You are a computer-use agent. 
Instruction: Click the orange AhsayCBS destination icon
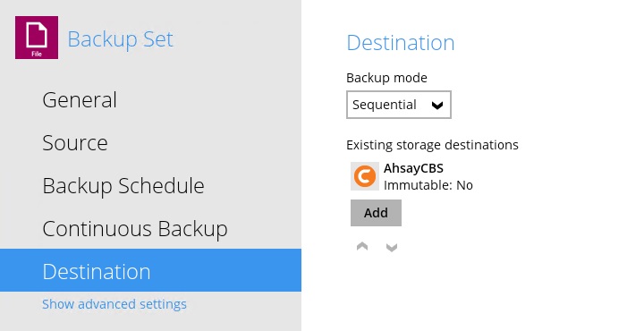point(365,176)
